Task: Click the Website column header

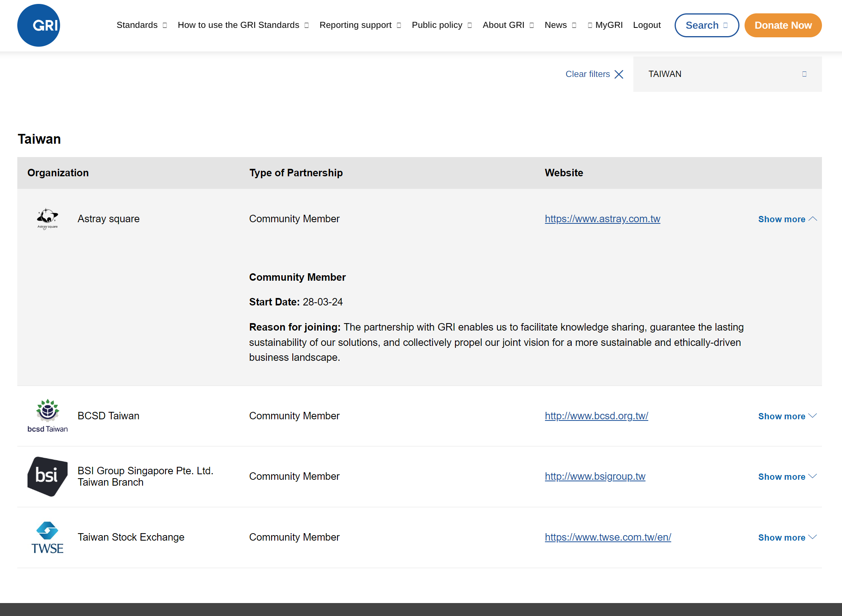Action: click(x=564, y=173)
